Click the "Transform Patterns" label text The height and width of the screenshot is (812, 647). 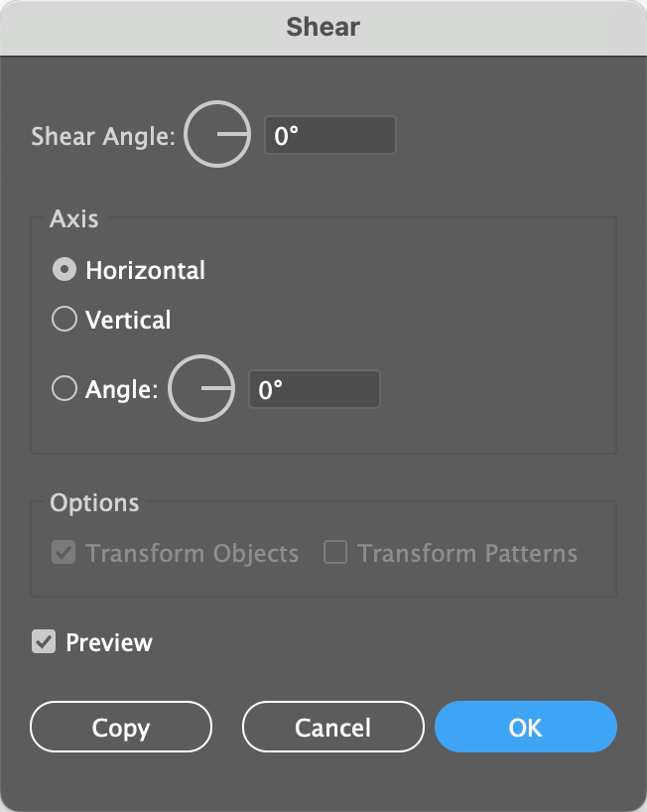[467, 553]
